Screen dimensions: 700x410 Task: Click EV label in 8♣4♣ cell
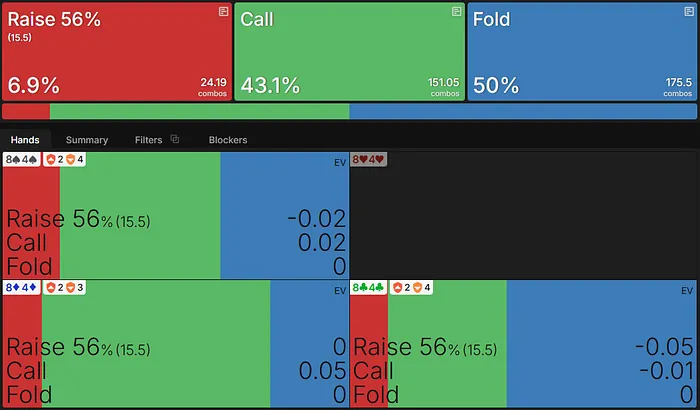(x=686, y=290)
